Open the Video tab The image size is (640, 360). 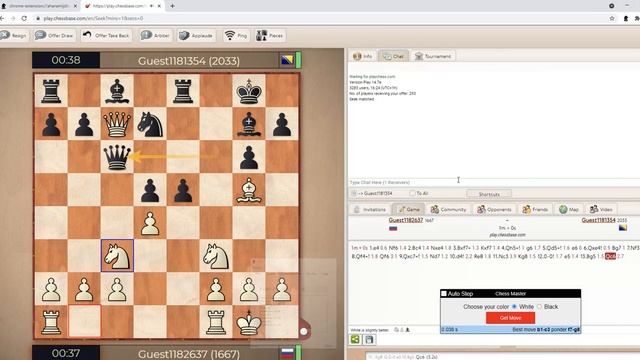pos(601,209)
